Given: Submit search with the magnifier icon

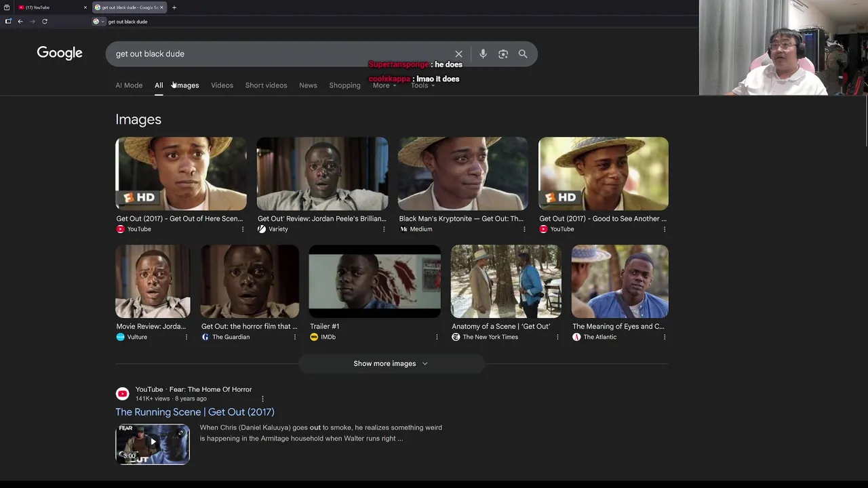Looking at the screenshot, I should tap(523, 54).
